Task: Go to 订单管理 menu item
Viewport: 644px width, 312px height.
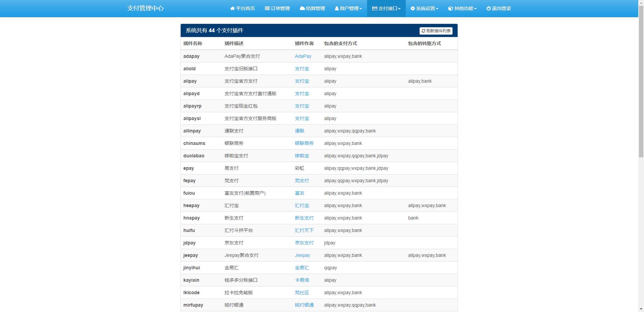Action: click(x=280, y=8)
